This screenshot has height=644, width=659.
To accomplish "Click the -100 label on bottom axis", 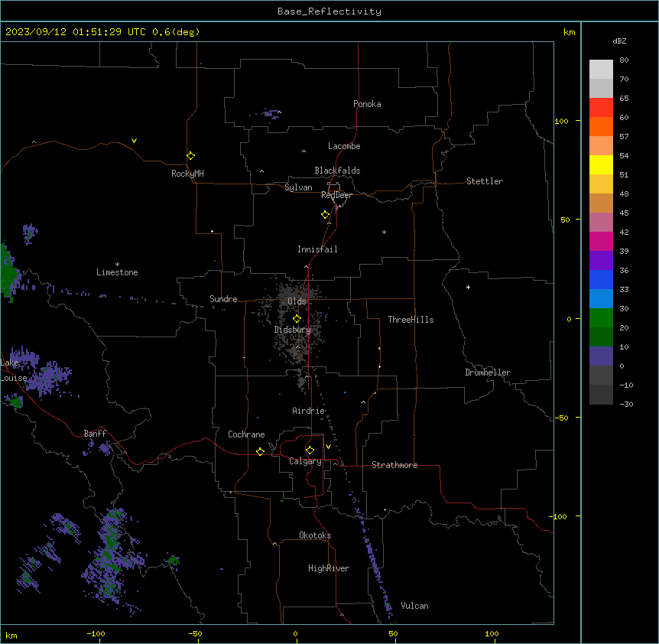I will click(x=96, y=633).
